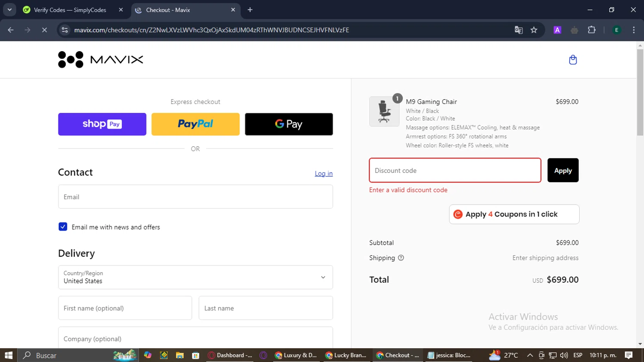The image size is (644, 362).
Task: Switch to Lucky Bran... Chrome window
Action: point(346,355)
